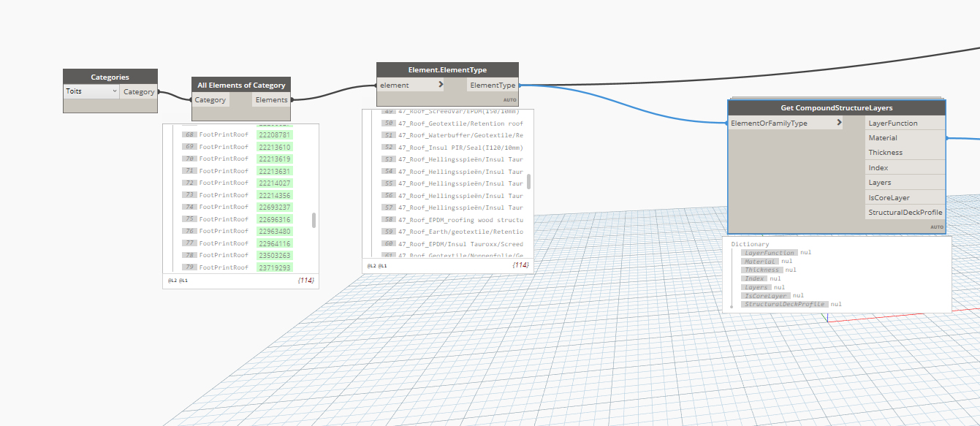Click the lacing chevron on element input port

[440, 85]
